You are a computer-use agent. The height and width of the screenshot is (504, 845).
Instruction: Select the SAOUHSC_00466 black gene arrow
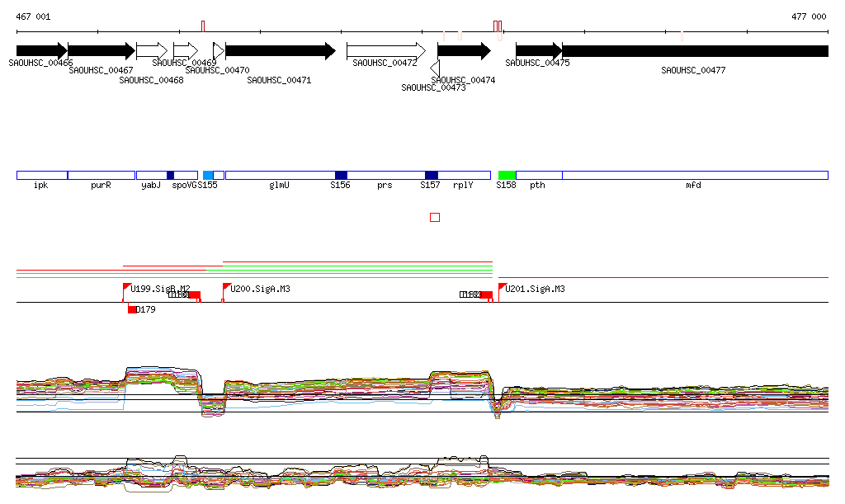(x=42, y=51)
